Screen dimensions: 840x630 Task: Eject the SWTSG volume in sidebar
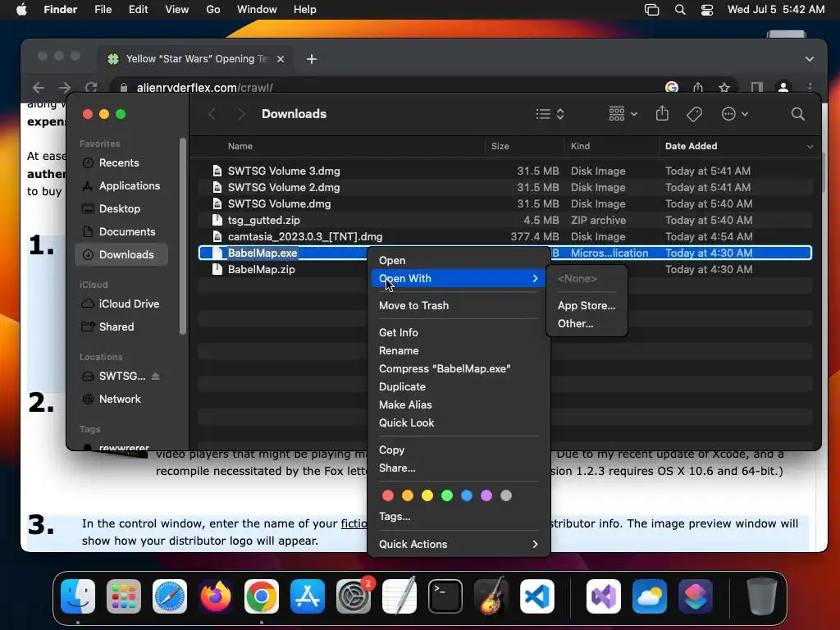pyautogui.click(x=155, y=376)
